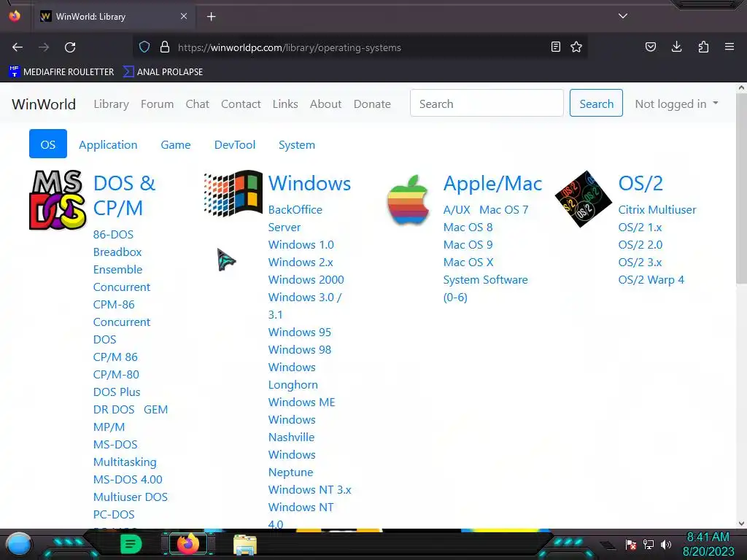Open the Windows NT 3.x link
This screenshot has width=747, height=560.
point(309,489)
